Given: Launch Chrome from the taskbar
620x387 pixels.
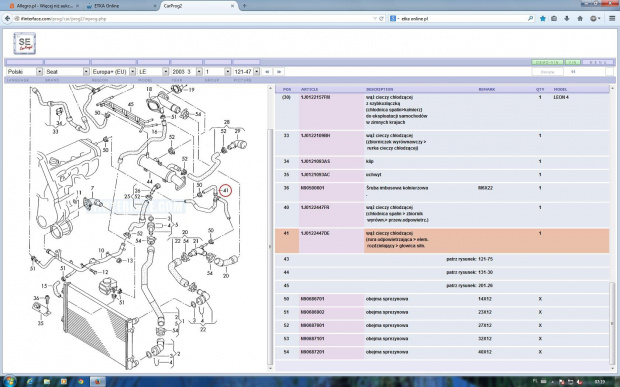Looking at the screenshot, I should coord(81,381).
